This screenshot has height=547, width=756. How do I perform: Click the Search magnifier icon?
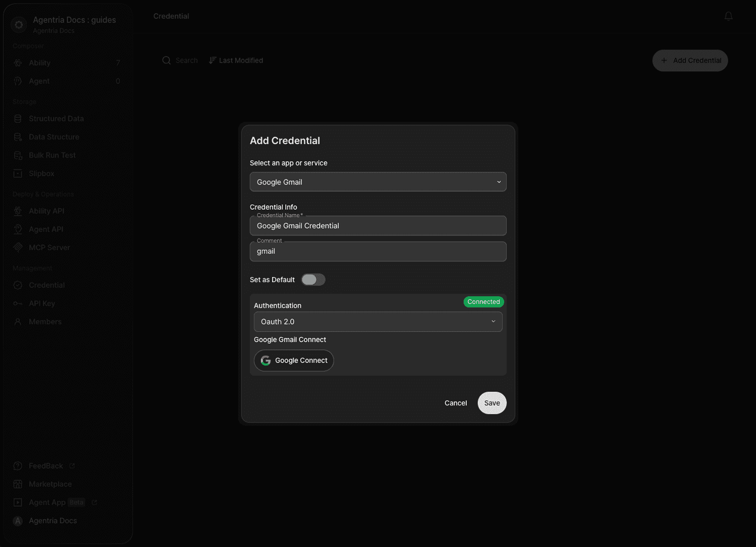tap(166, 60)
